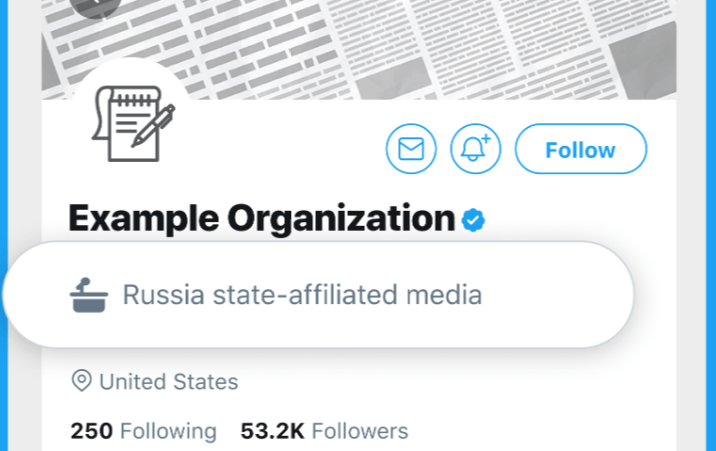The image size is (716, 451).
Task: Open the Russia state-affiliated media label
Action: click(x=302, y=295)
